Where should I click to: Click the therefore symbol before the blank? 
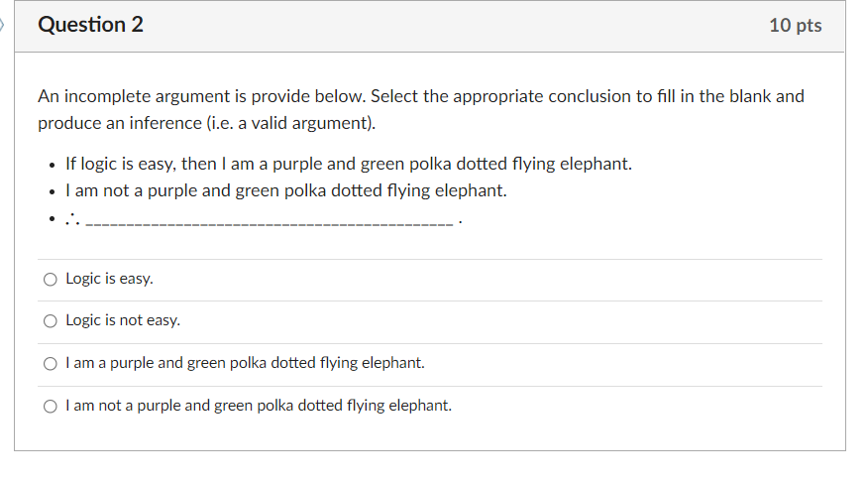[x=72, y=219]
